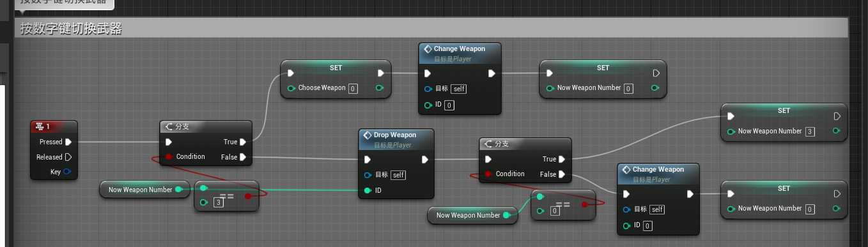Click the self target field on Drop Weapon node
Image resolution: width=868 pixels, height=247 pixels.
pyautogui.click(x=398, y=175)
